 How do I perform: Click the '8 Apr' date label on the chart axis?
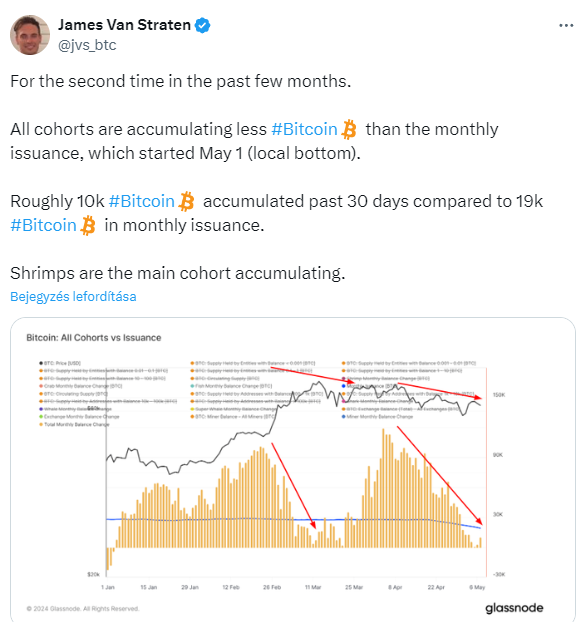click(x=395, y=587)
